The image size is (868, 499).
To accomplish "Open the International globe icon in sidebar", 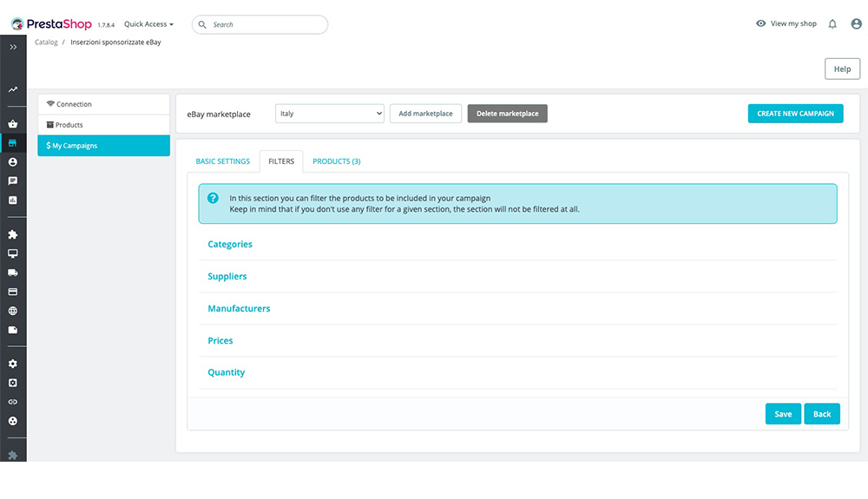I will [13, 311].
